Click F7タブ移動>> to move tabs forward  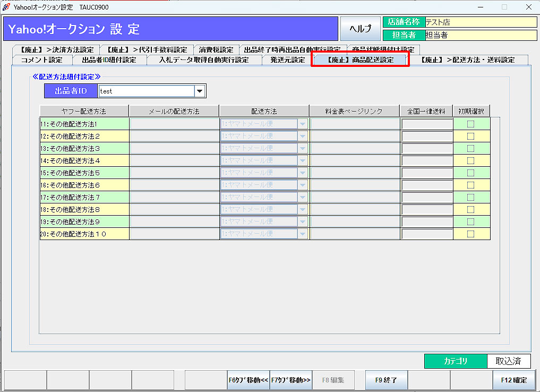pos(291,380)
